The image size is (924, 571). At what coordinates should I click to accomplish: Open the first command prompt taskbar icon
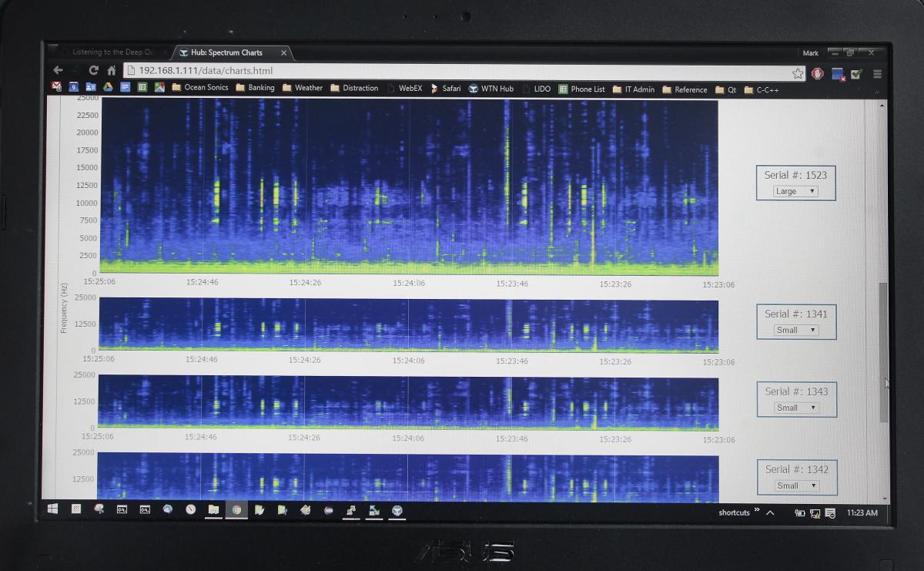click(x=122, y=509)
